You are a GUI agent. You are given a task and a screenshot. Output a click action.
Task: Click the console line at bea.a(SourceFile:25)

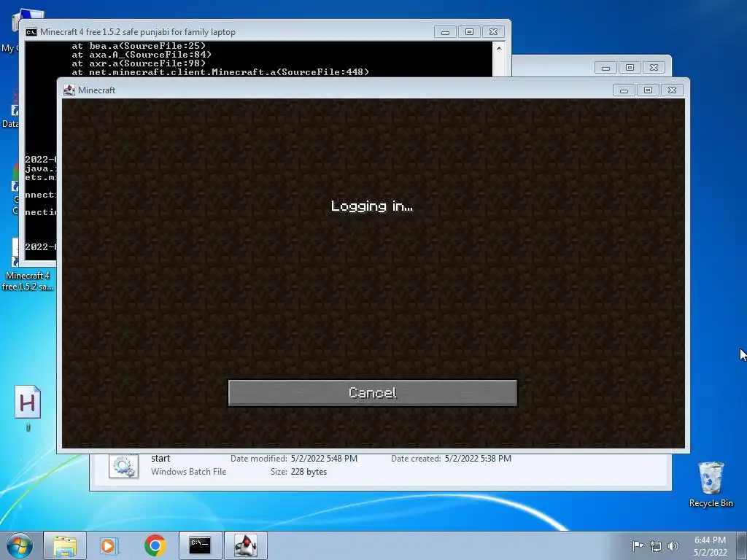[139, 46]
